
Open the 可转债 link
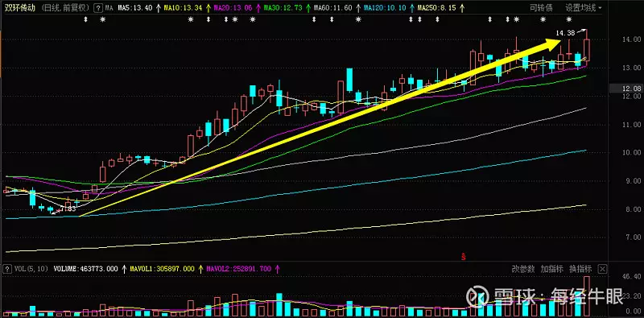[x=541, y=8]
